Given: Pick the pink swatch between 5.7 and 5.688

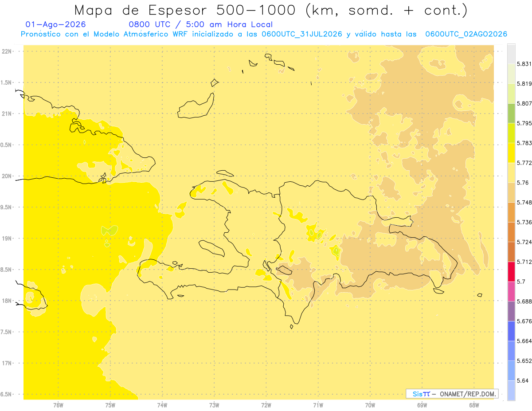Looking at the screenshot, I should 511,291.
